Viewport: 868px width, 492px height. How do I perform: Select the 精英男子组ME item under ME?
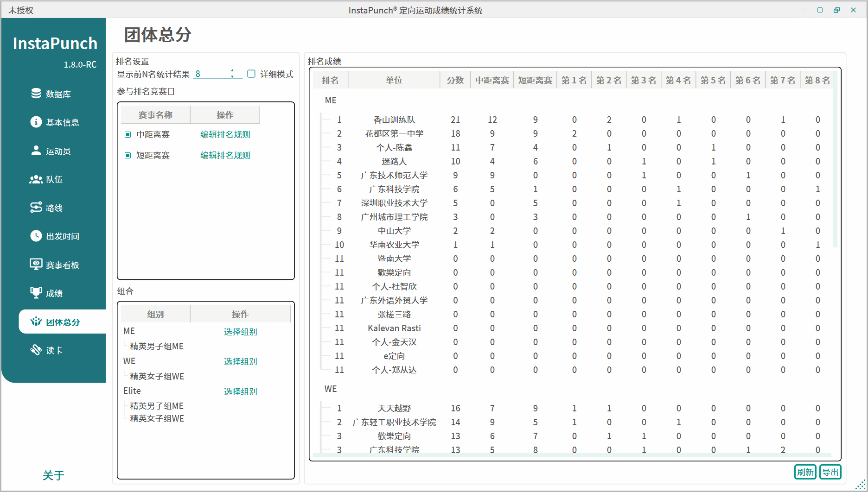click(x=157, y=347)
